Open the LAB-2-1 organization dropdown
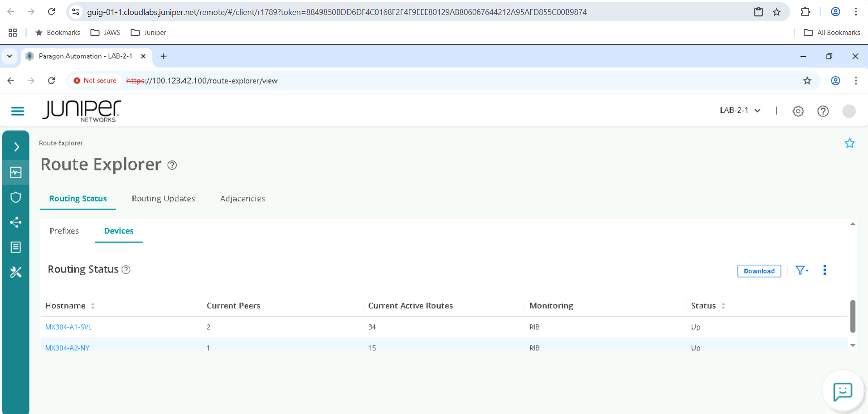The image size is (868, 414). pos(740,111)
